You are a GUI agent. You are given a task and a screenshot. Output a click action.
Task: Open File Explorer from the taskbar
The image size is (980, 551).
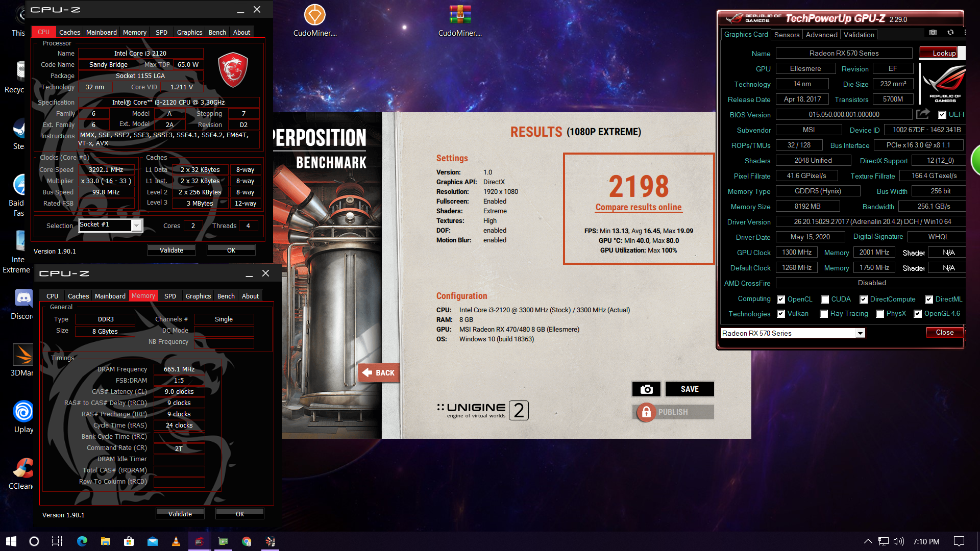(x=105, y=541)
